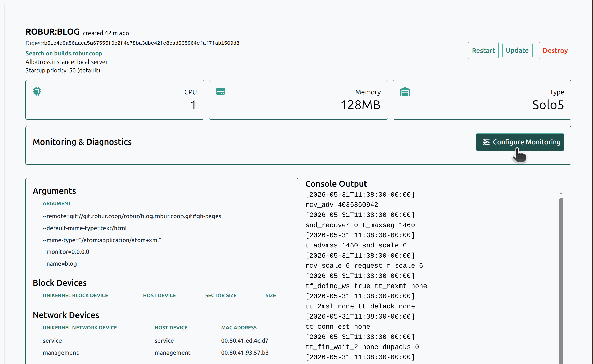
Task: Click the console output scrollbar thumb
Action: 561,281
